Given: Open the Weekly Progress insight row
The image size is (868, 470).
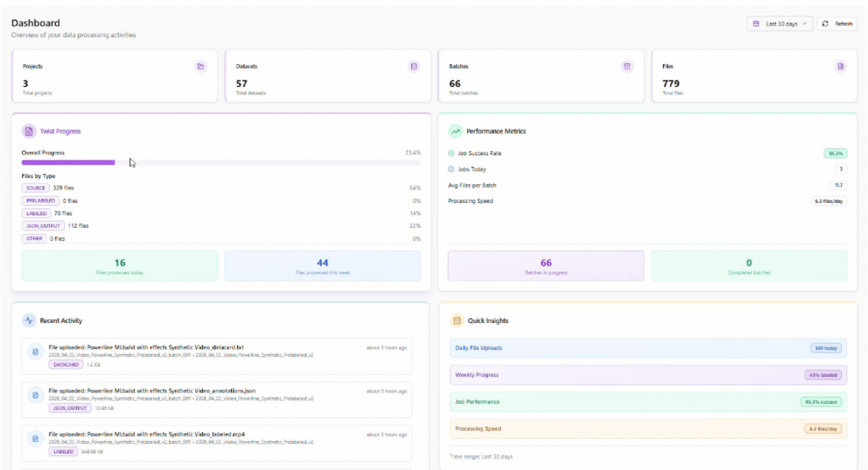Looking at the screenshot, I should [x=648, y=375].
